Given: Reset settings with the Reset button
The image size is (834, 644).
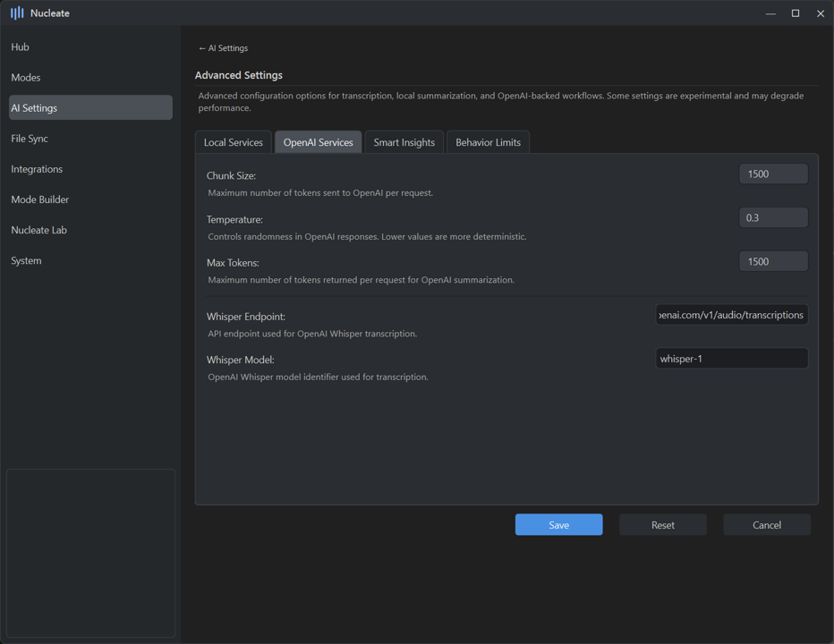Looking at the screenshot, I should coord(662,525).
